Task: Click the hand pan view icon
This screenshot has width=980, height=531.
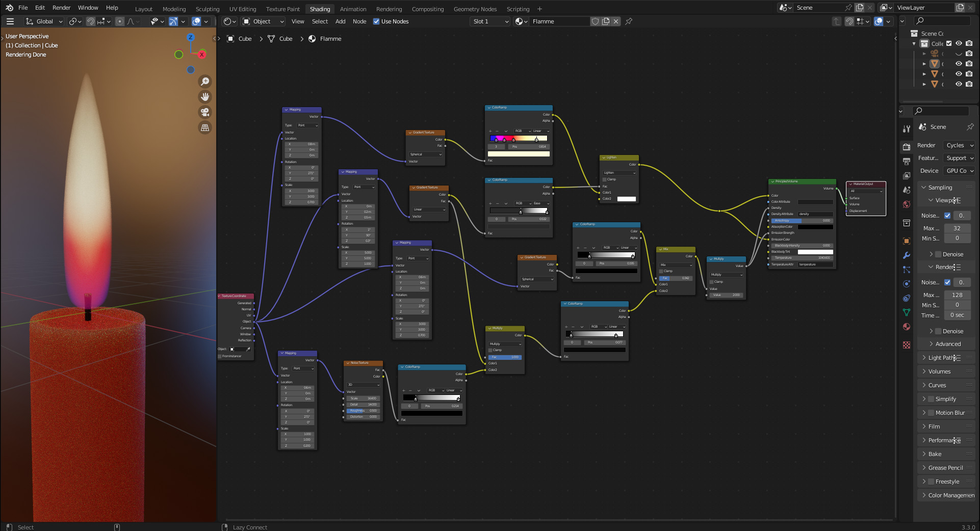Action: [205, 97]
